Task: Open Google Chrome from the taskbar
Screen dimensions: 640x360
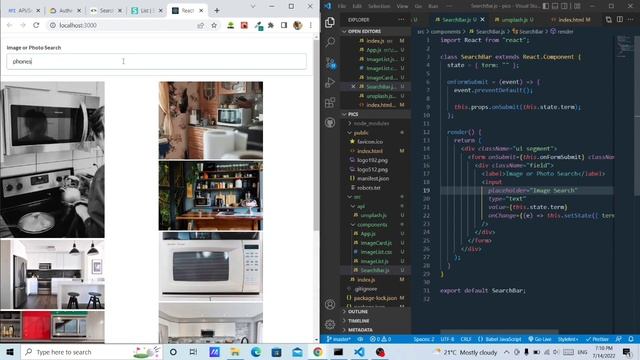Action: [318, 352]
